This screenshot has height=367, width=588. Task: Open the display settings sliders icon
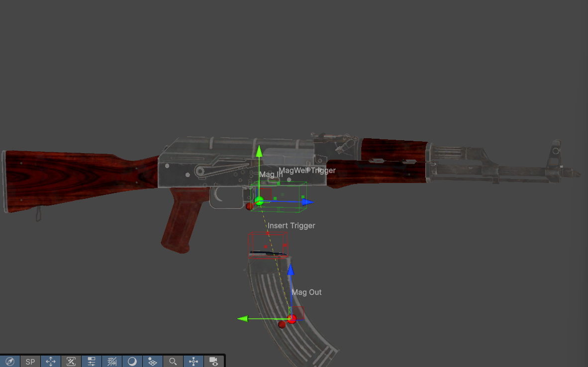(x=92, y=361)
